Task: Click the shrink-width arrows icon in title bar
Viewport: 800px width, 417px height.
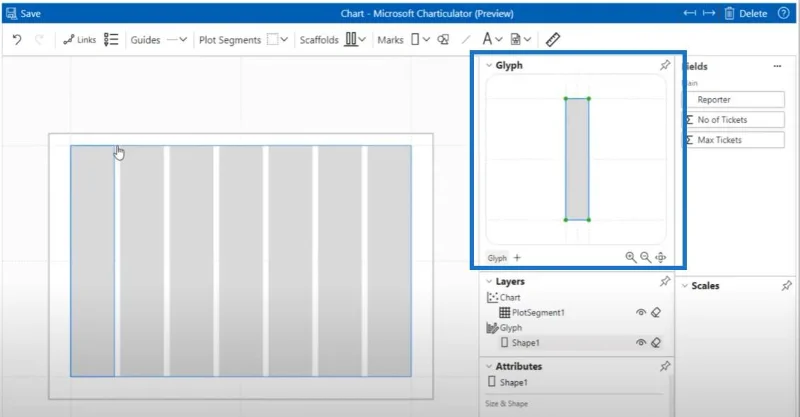Action: pyautogui.click(x=690, y=13)
